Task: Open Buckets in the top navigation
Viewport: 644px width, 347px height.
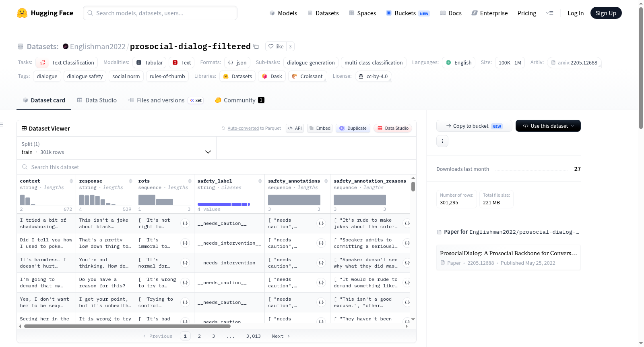Action: pyautogui.click(x=408, y=13)
